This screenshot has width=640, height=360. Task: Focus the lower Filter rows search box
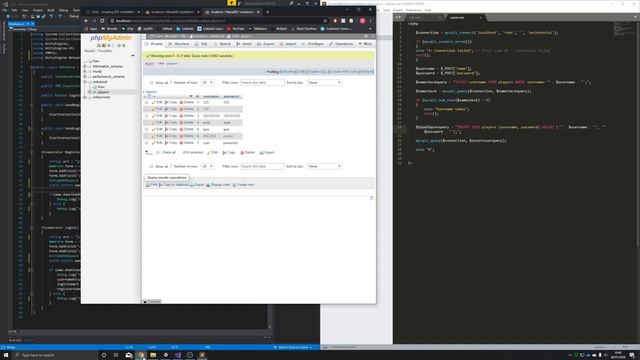262,166
